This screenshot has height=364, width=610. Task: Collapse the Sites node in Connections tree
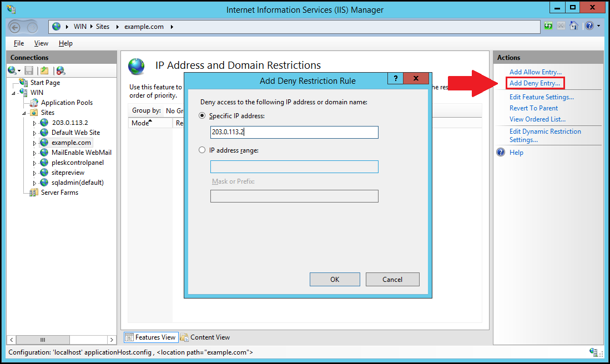tap(24, 113)
